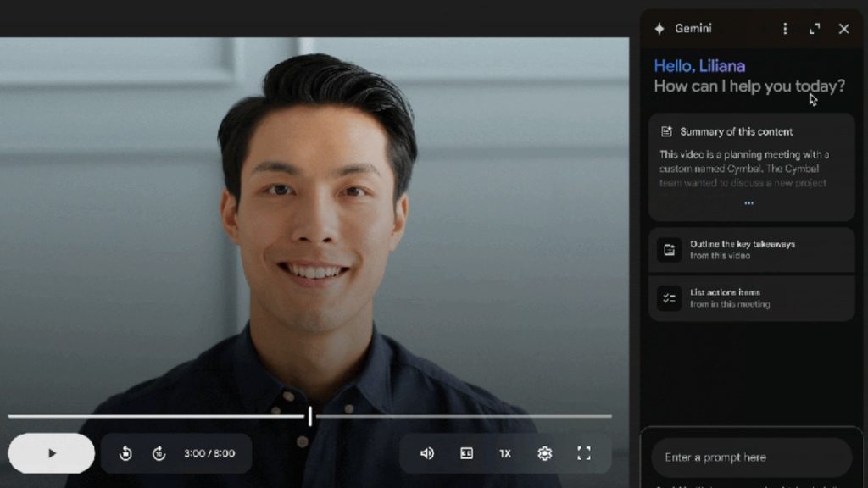The height and width of the screenshot is (488, 868).
Task: Select the Outline the key takeaways suggestion
Action: click(751, 249)
